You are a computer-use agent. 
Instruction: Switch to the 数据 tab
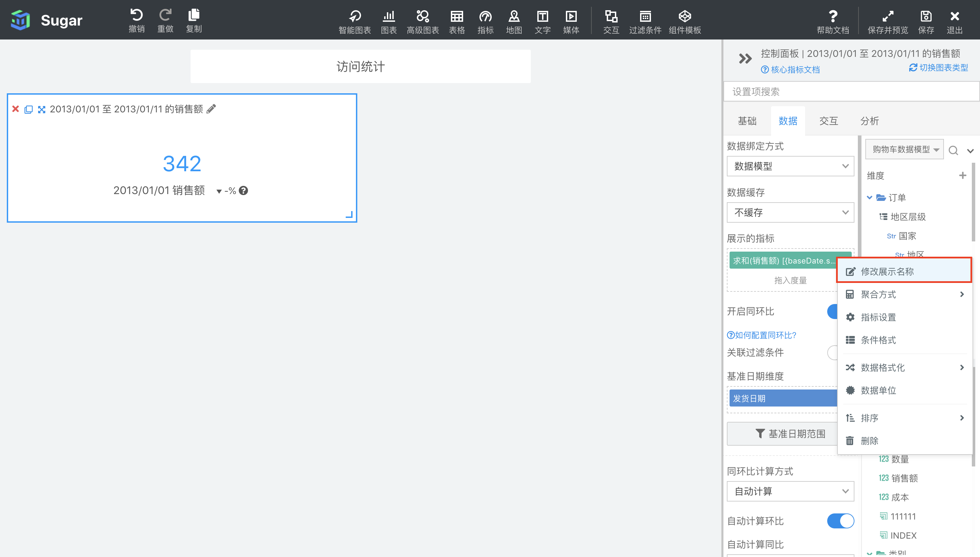tap(788, 121)
